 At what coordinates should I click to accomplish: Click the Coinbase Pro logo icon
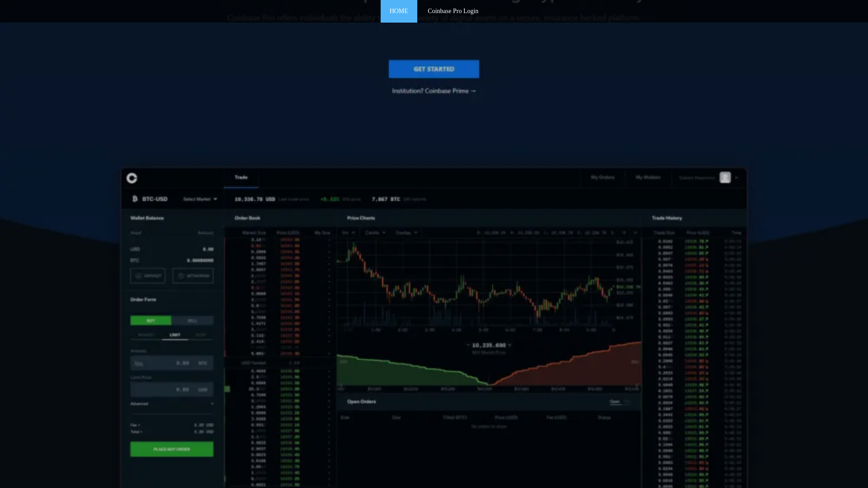click(132, 178)
